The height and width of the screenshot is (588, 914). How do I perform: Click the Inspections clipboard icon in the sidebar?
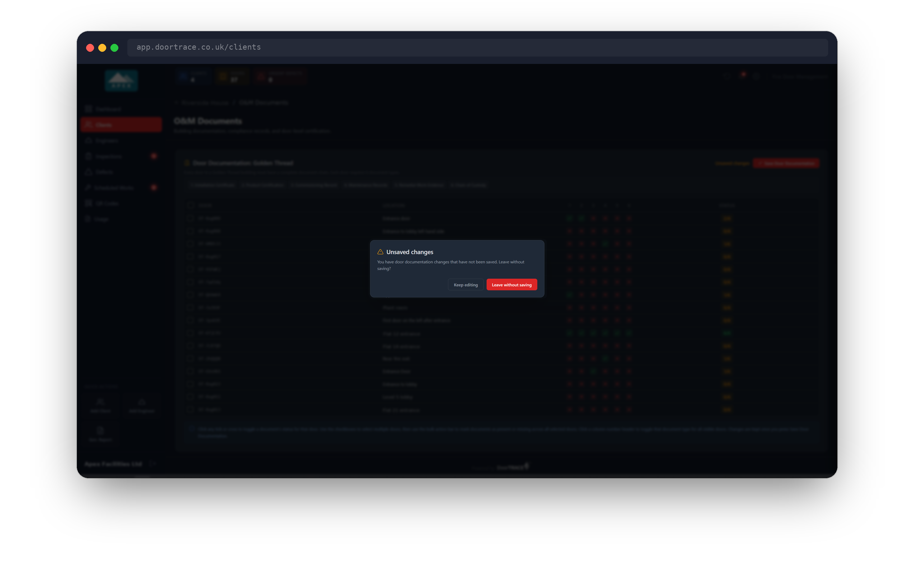88,156
